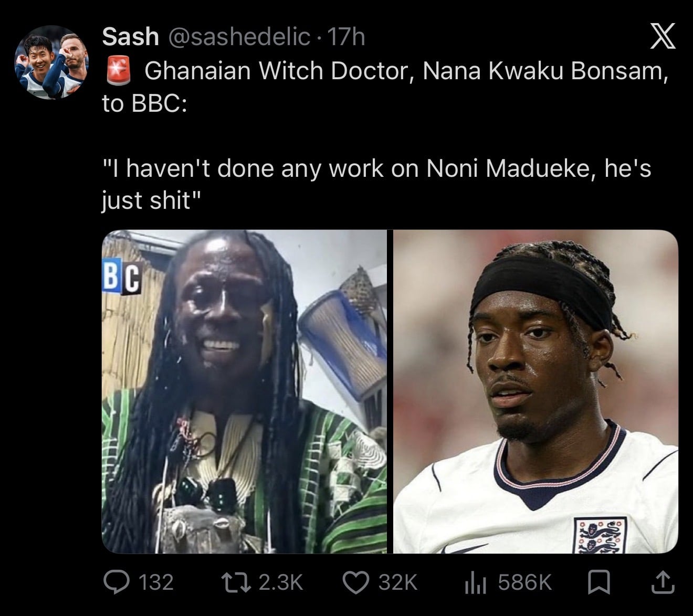
Task: Open the Sash display name
Action: (130, 37)
